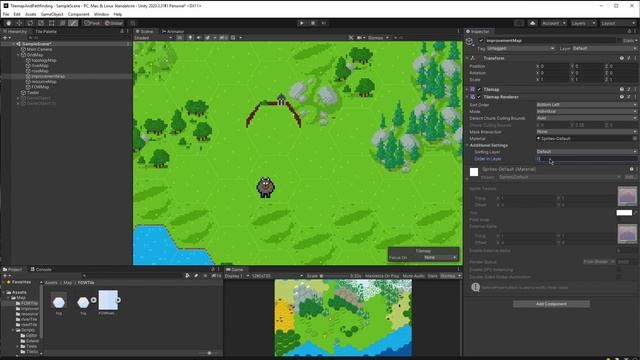Open the Window menu
Screen dimensions: 640x360
(x=101, y=14)
